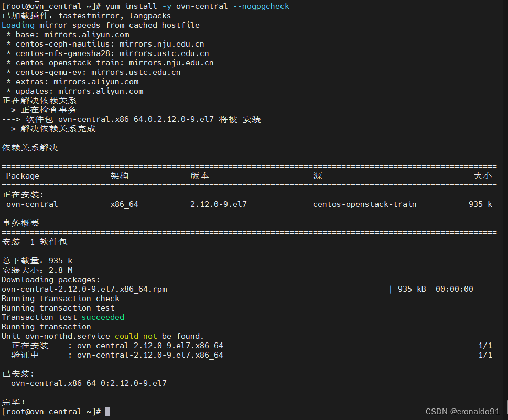This screenshot has width=508, height=420.
Task: Click the CSDN @cronaldo91 watermark
Action: 462,412
